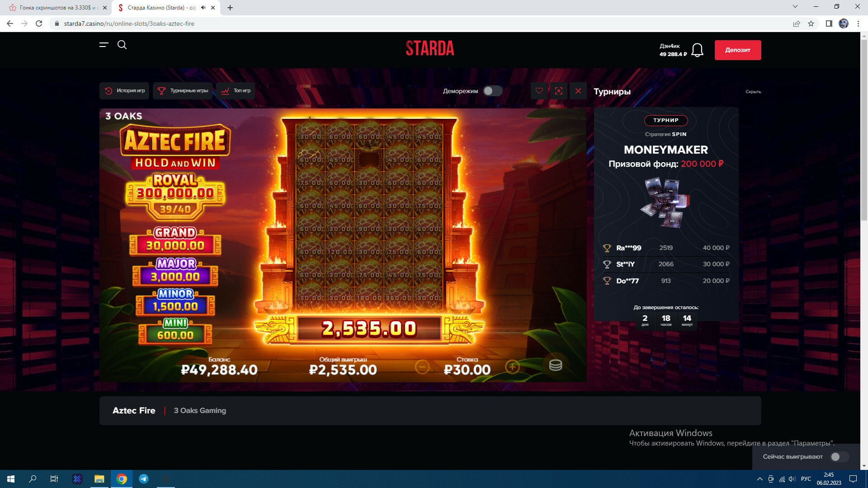The image size is (868, 488).
Task: Mute the Starda casino tab audio
Action: pos(203,8)
